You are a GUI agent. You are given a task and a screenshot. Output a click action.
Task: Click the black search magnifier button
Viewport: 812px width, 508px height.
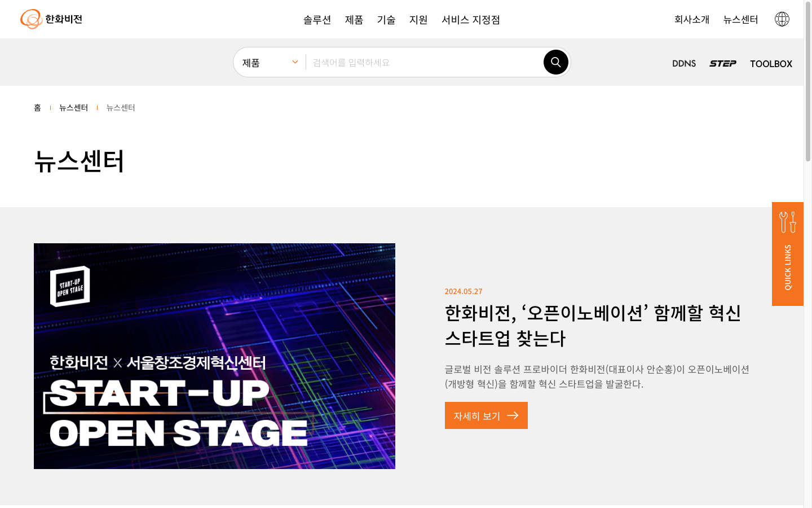point(555,62)
